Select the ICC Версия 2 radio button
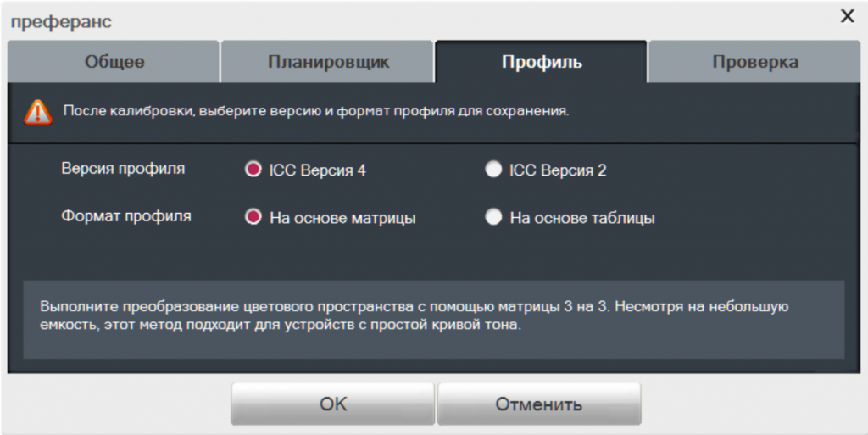868x435 pixels. (x=493, y=170)
